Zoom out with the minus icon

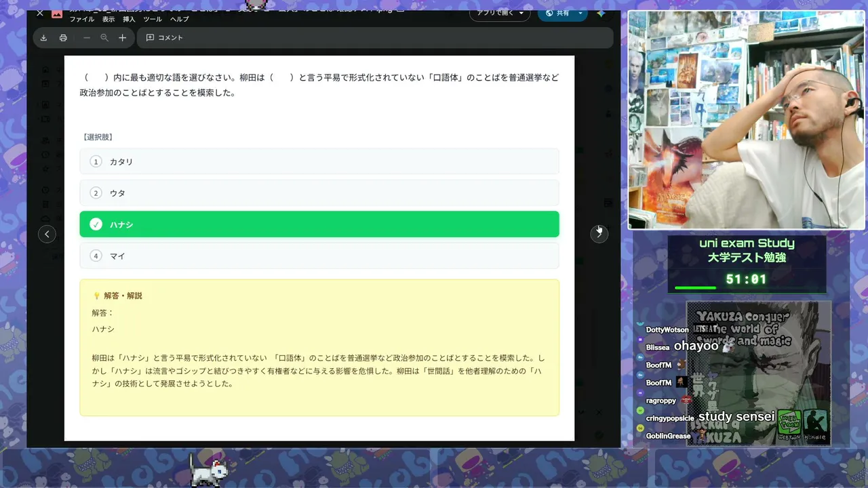(87, 38)
